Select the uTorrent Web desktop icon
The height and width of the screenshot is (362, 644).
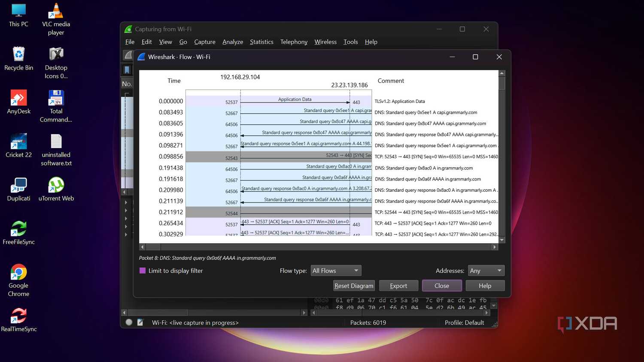[x=56, y=189]
